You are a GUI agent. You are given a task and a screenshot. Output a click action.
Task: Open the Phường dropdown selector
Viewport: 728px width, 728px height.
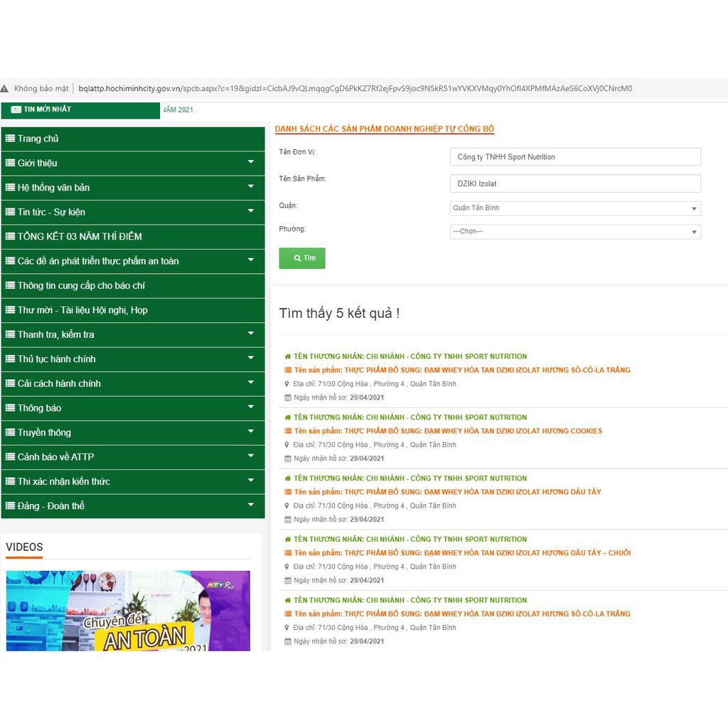(574, 232)
